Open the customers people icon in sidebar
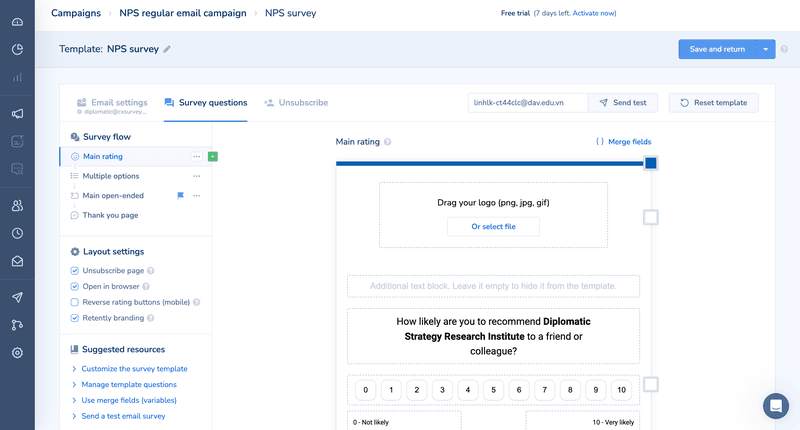800x430 pixels. (x=17, y=205)
